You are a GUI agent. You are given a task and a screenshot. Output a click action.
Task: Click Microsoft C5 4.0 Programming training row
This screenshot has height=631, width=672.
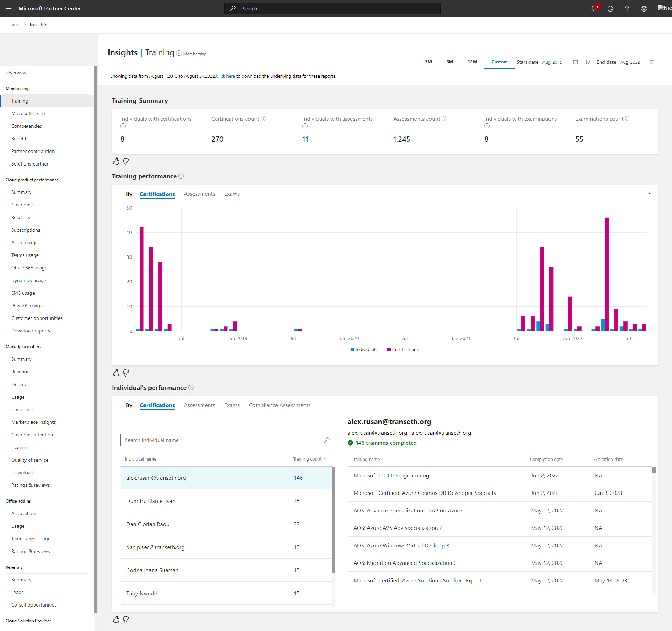[x=500, y=475]
